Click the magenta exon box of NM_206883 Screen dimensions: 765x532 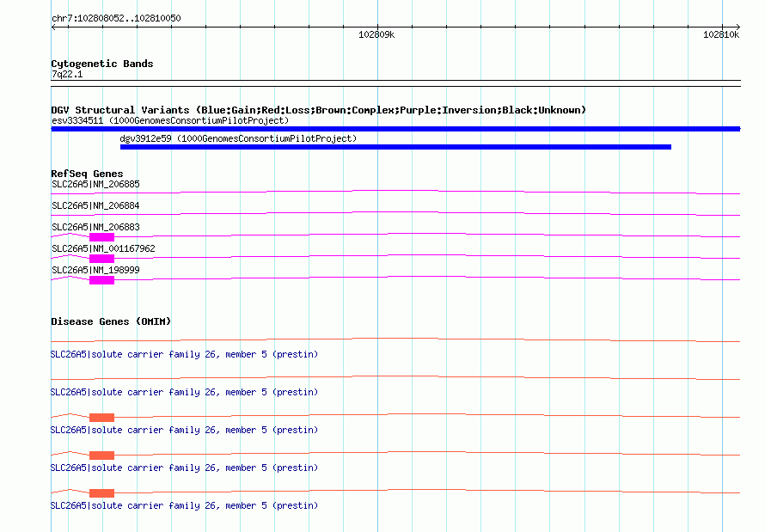point(102,237)
